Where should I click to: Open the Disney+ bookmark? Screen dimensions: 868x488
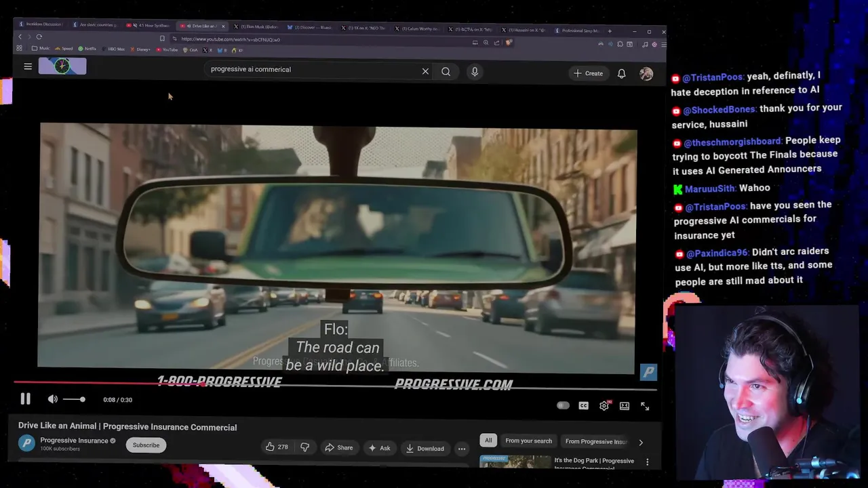coord(140,49)
